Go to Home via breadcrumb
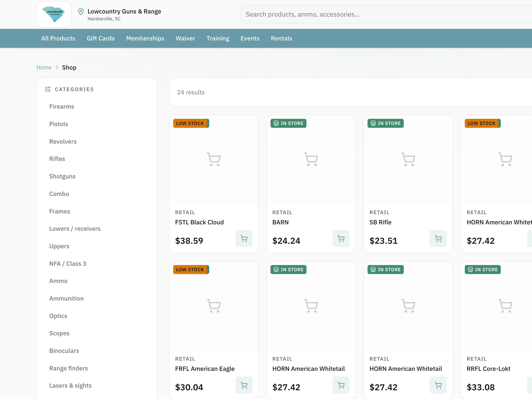Image resolution: width=532 pixels, height=399 pixels. pyautogui.click(x=44, y=68)
